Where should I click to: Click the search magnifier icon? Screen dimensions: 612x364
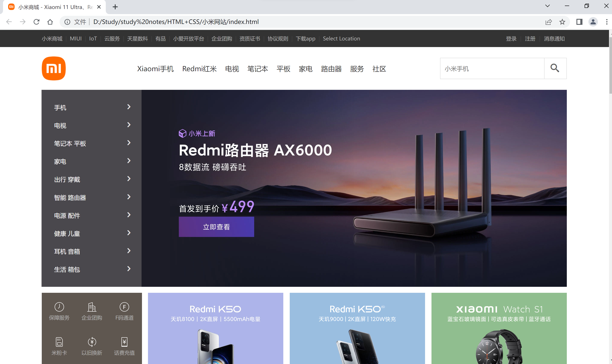tap(555, 68)
